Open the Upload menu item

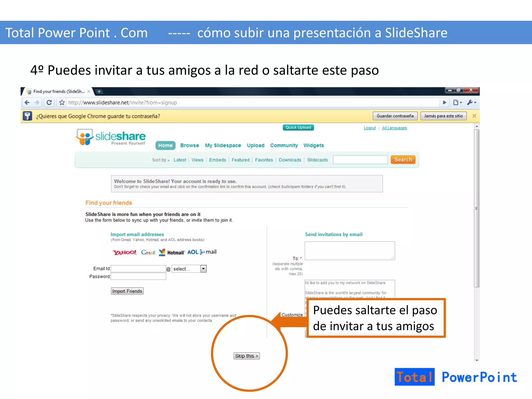pyautogui.click(x=256, y=145)
